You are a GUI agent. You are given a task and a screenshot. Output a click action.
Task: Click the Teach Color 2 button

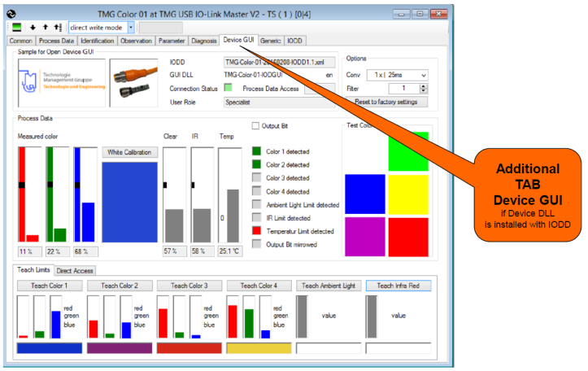tap(120, 286)
